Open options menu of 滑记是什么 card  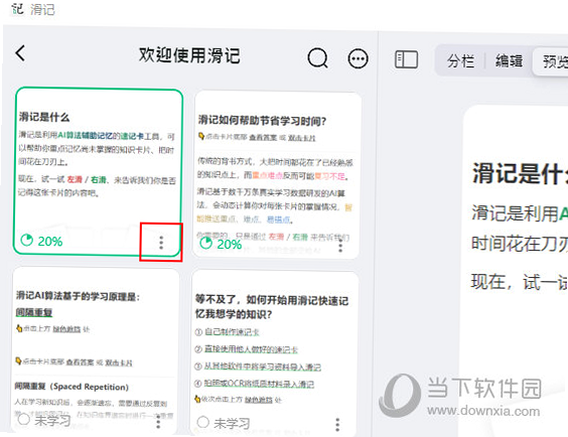click(161, 242)
